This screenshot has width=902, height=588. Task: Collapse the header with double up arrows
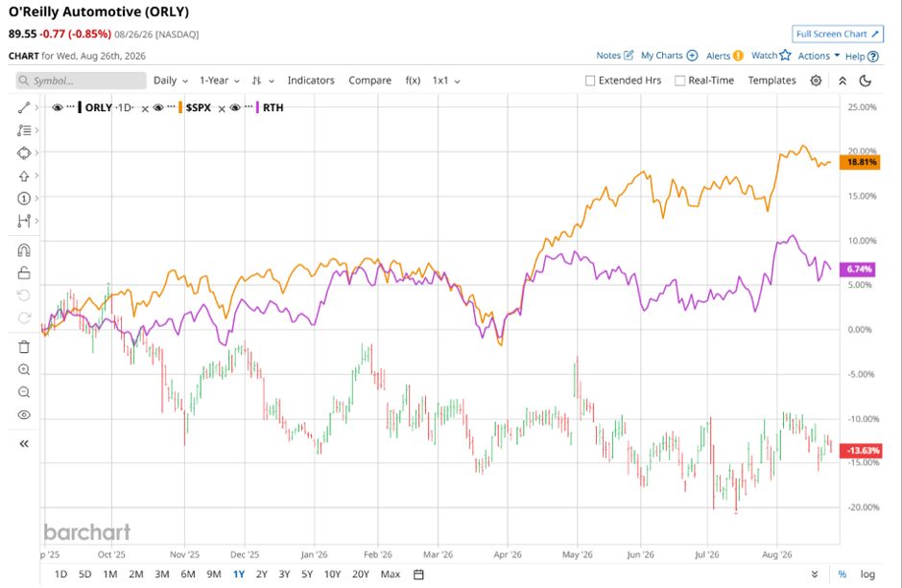pyautogui.click(x=843, y=81)
